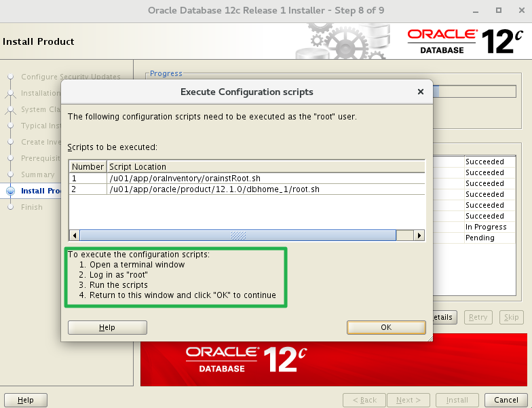
Task: Select the Configure Security Updates step
Action: tap(71, 77)
